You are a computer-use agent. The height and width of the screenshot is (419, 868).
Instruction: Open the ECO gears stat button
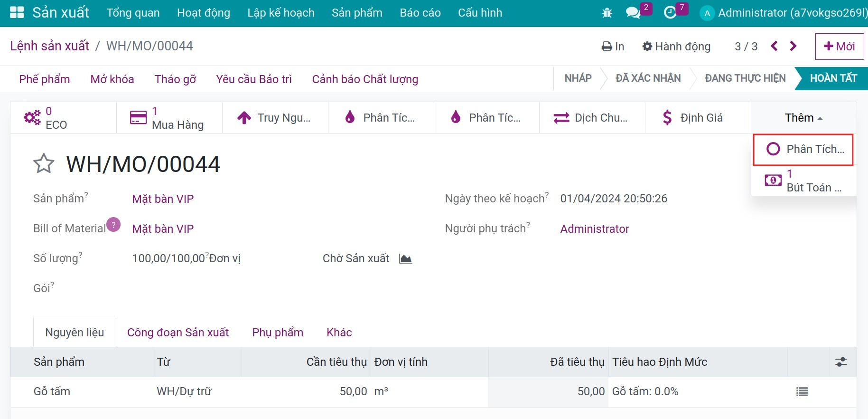coord(64,118)
